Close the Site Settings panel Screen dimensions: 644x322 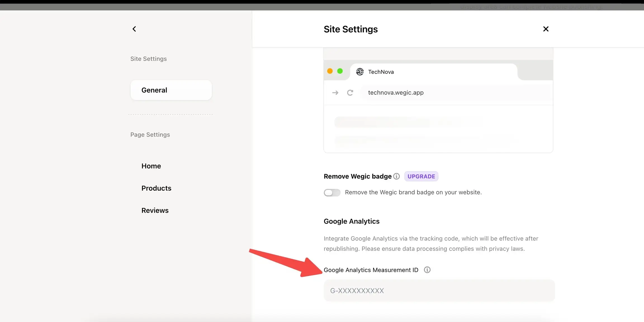(x=546, y=29)
